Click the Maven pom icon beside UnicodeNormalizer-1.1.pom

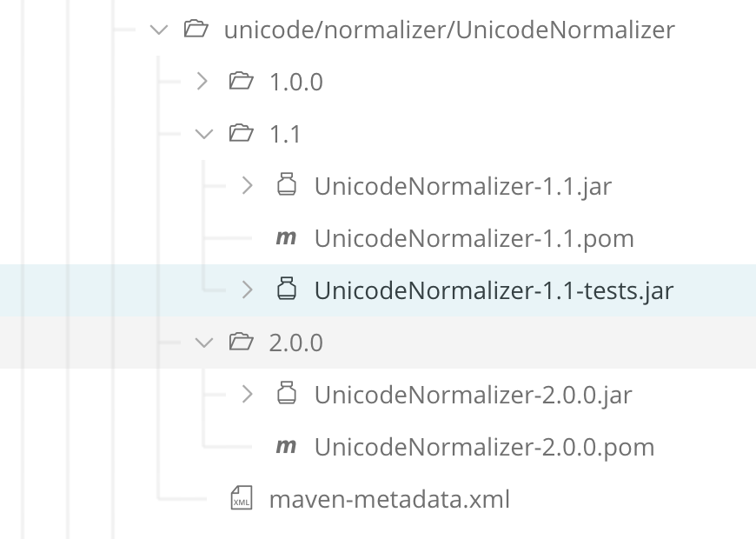tap(285, 237)
